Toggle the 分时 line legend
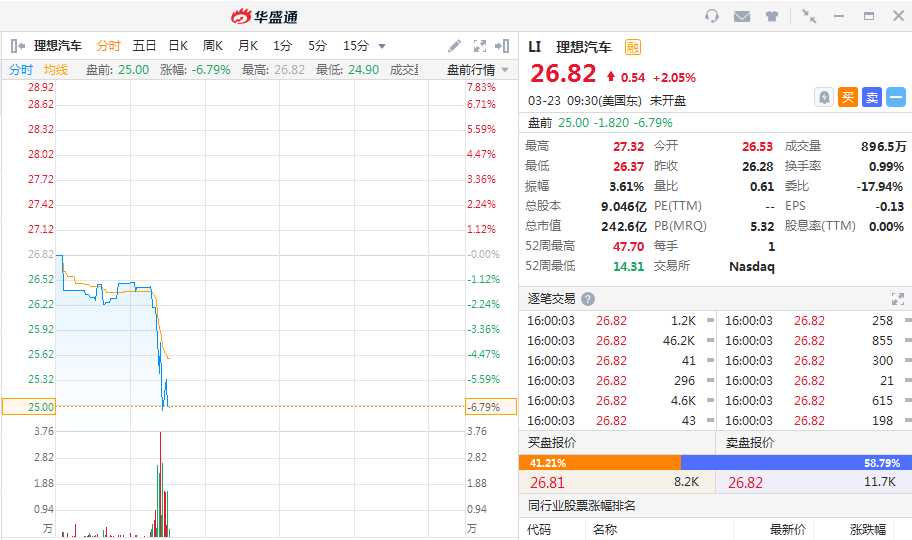Image resolution: width=912 pixels, height=540 pixels. (x=21, y=70)
